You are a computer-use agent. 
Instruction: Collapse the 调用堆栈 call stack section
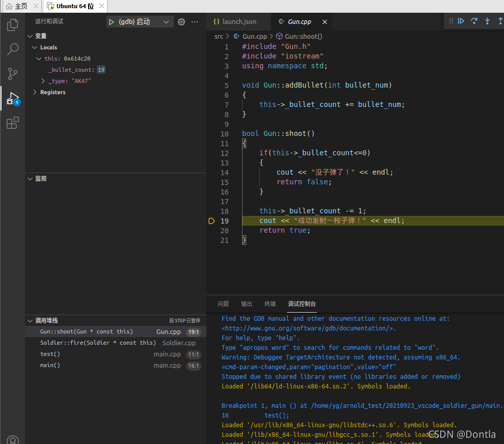pyautogui.click(x=30, y=320)
